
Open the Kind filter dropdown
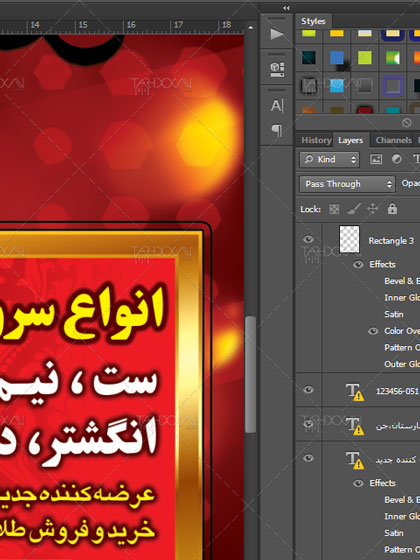(330, 159)
